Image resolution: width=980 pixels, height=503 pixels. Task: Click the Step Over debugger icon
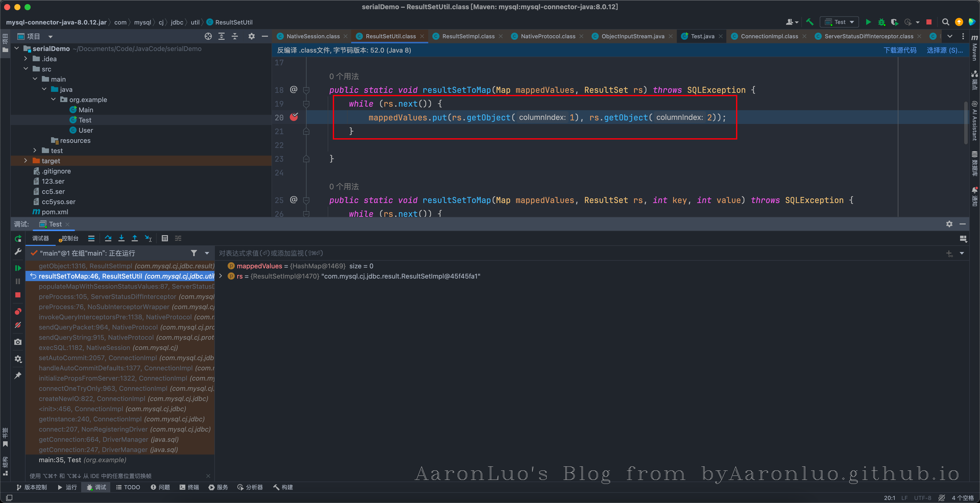108,238
